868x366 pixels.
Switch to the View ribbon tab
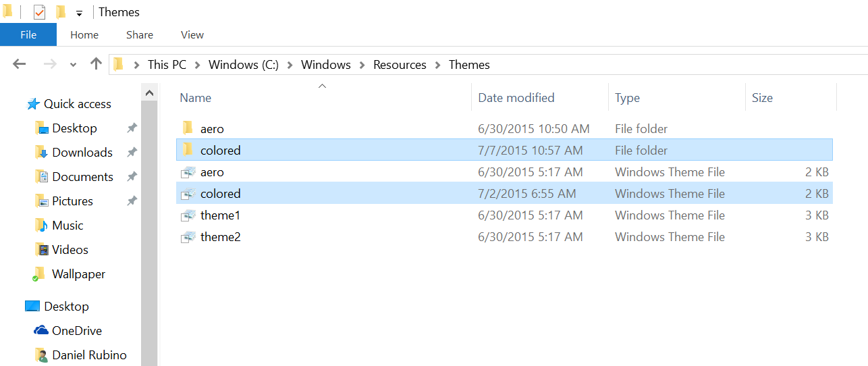192,34
